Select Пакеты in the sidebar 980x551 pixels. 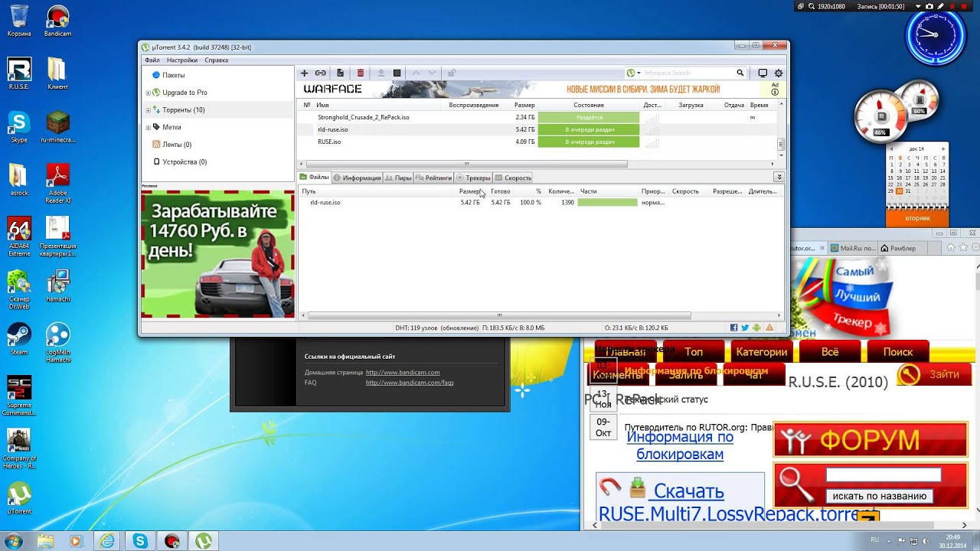pyautogui.click(x=174, y=75)
